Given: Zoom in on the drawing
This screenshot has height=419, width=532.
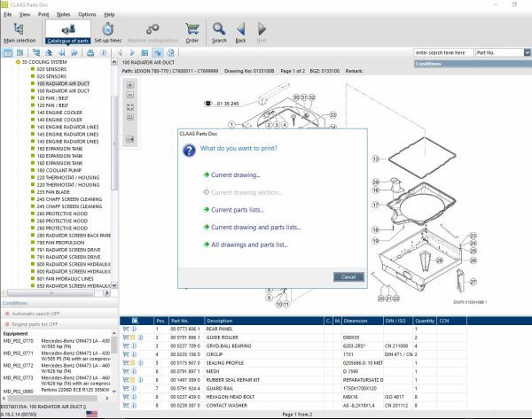Looking at the screenshot, I should (130, 84).
